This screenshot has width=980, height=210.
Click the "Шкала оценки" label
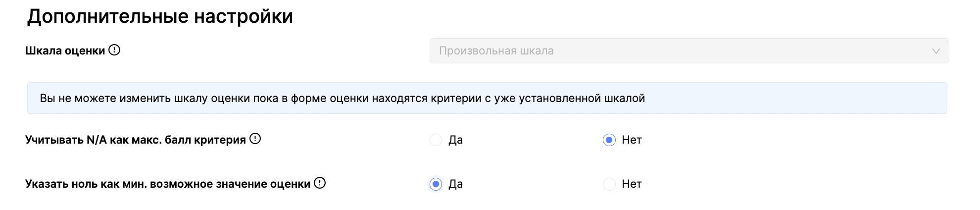(x=65, y=51)
